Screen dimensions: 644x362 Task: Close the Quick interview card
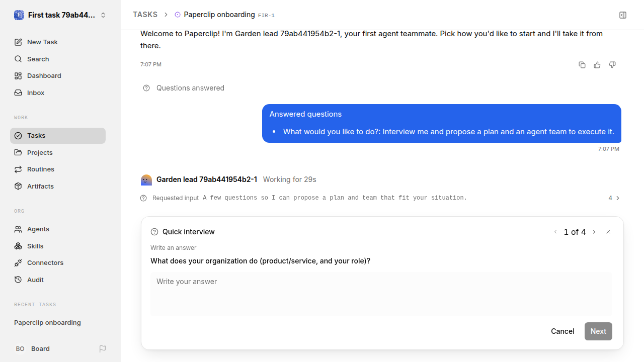pyautogui.click(x=608, y=232)
